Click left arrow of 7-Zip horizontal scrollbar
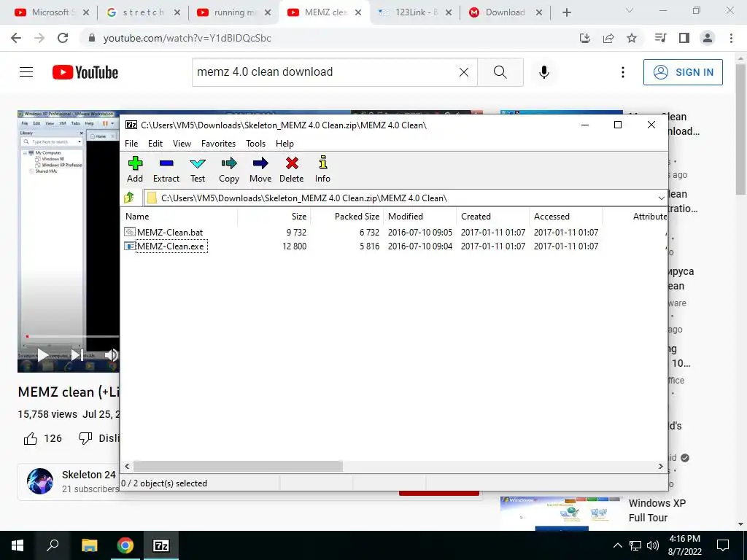 tap(127, 466)
